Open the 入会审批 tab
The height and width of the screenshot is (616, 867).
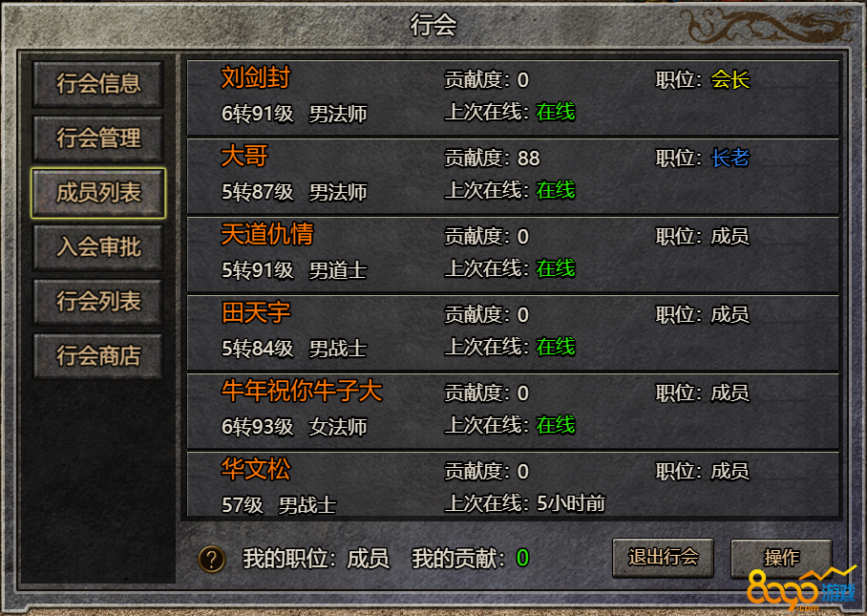98,247
